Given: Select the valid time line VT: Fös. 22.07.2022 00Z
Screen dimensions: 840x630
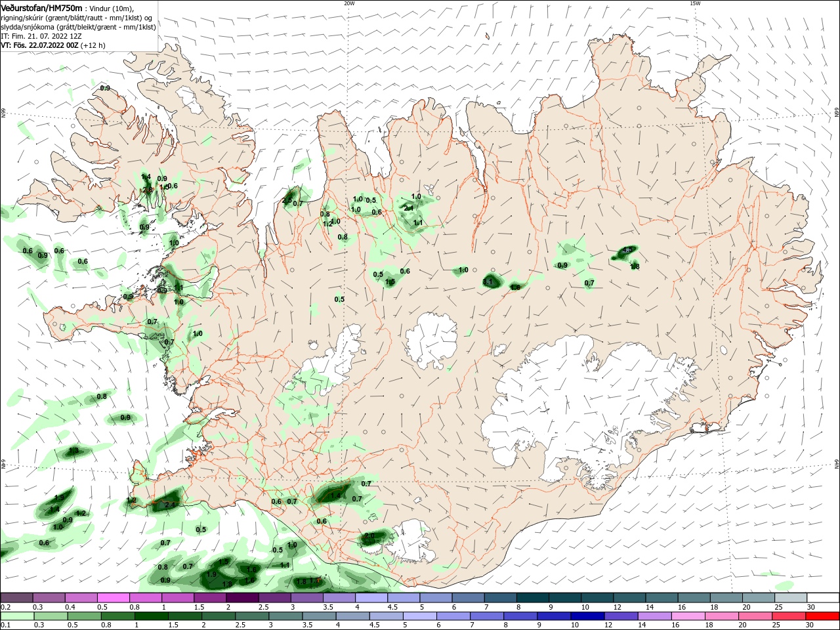Looking at the screenshot, I should (40, 45).
